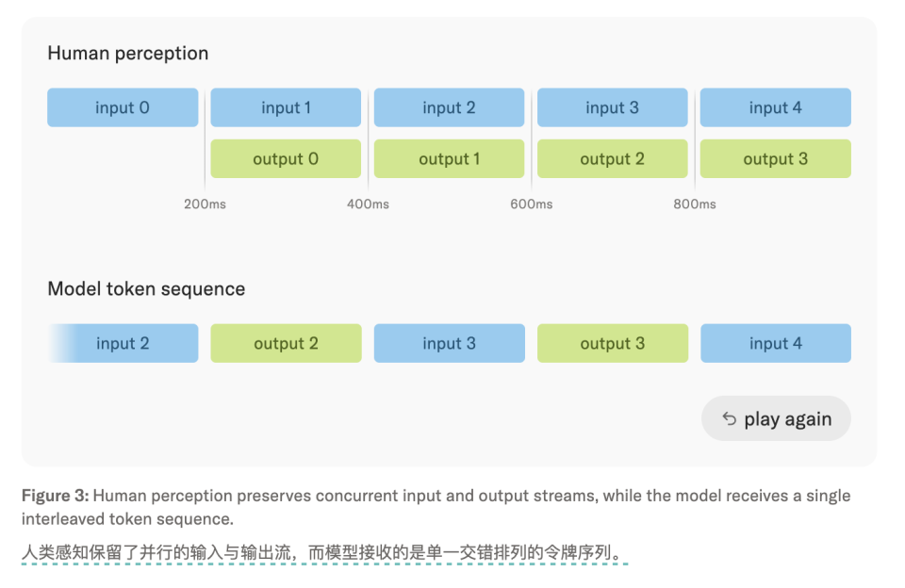Click the 800ms timeline marker
905x588 pixels.
click(695, 204)
